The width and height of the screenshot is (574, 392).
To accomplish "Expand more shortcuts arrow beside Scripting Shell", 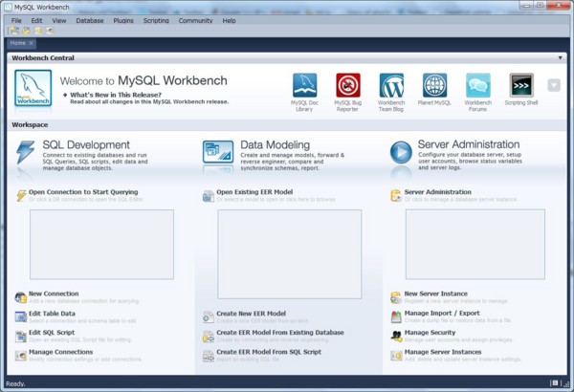I will [554, 85].
